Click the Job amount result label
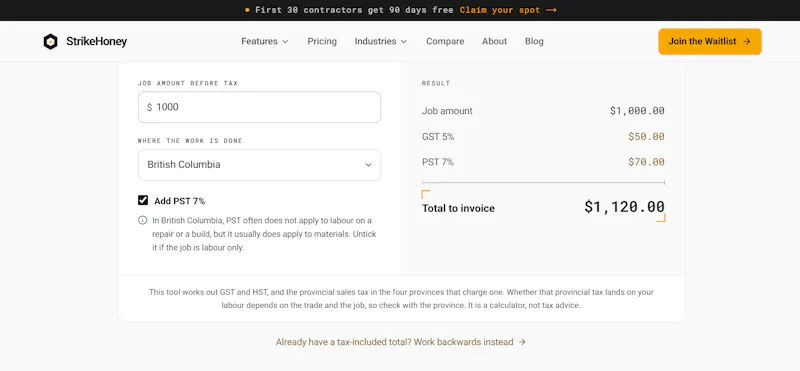 point(447,111)
